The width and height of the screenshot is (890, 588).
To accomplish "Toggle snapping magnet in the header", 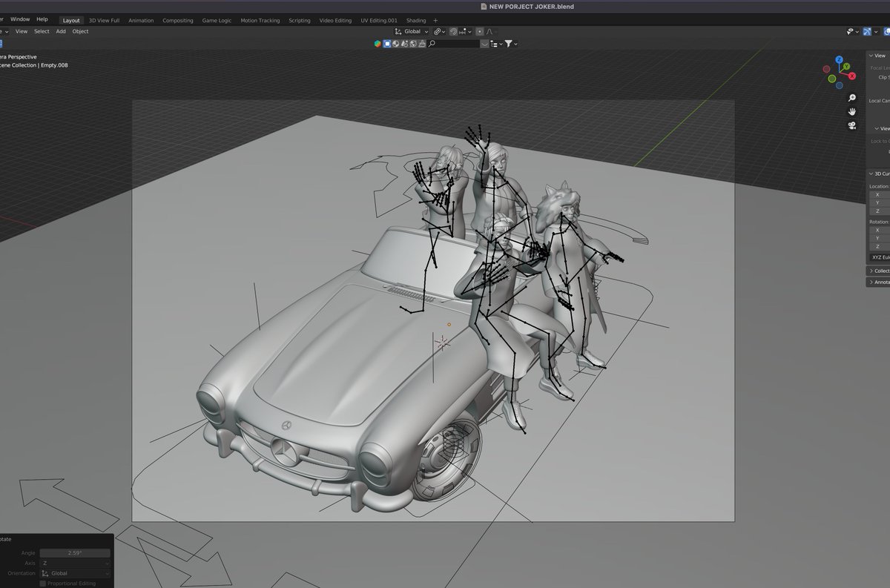I will pos(453,32).
